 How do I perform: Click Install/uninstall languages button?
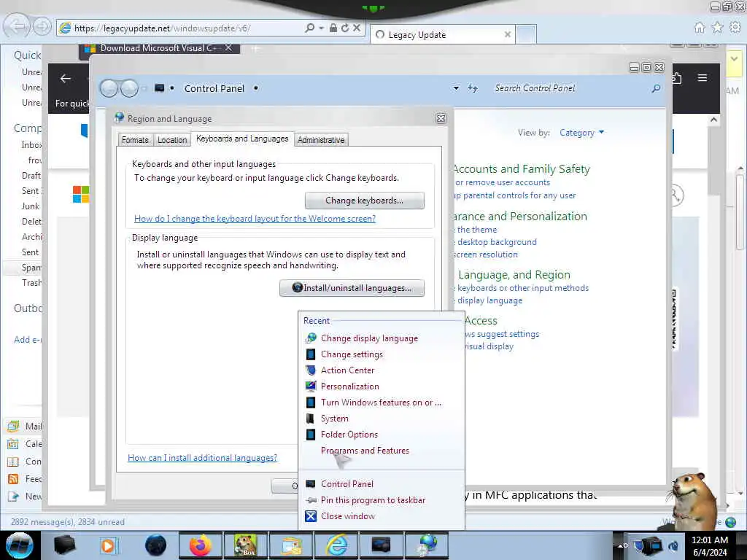tap(352, 288)
